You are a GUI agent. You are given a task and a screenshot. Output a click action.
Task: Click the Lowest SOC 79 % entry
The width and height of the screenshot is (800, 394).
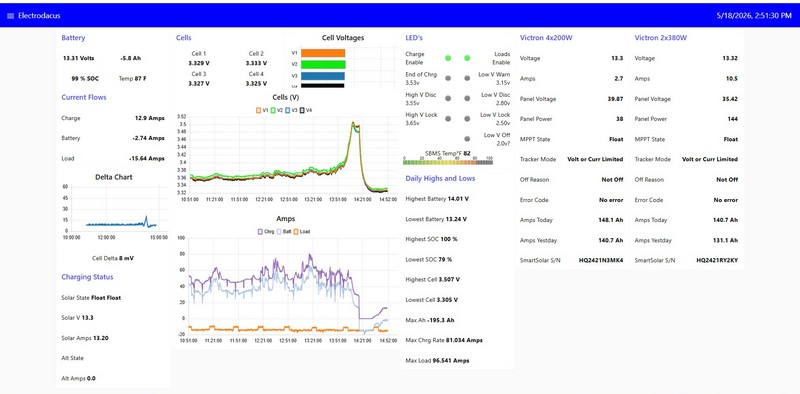pos(429,259)
